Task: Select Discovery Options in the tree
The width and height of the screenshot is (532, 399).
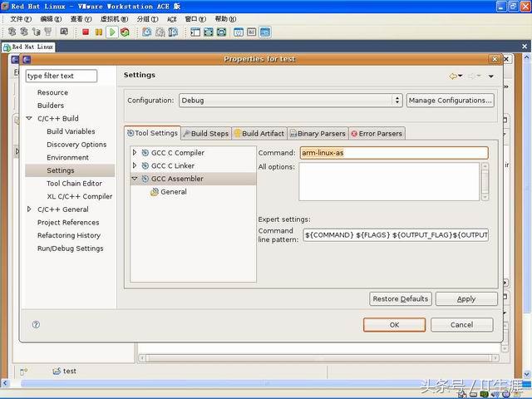Action: [76, 145]
